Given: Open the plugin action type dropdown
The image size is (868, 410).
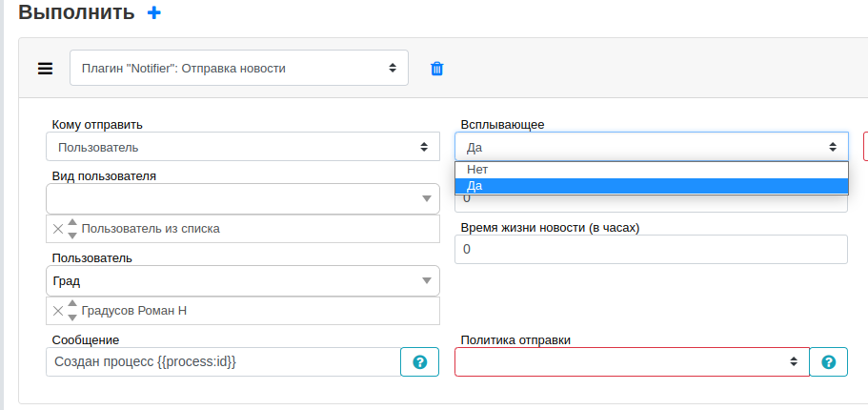Looking at the screenshot, I should (239, 68).
